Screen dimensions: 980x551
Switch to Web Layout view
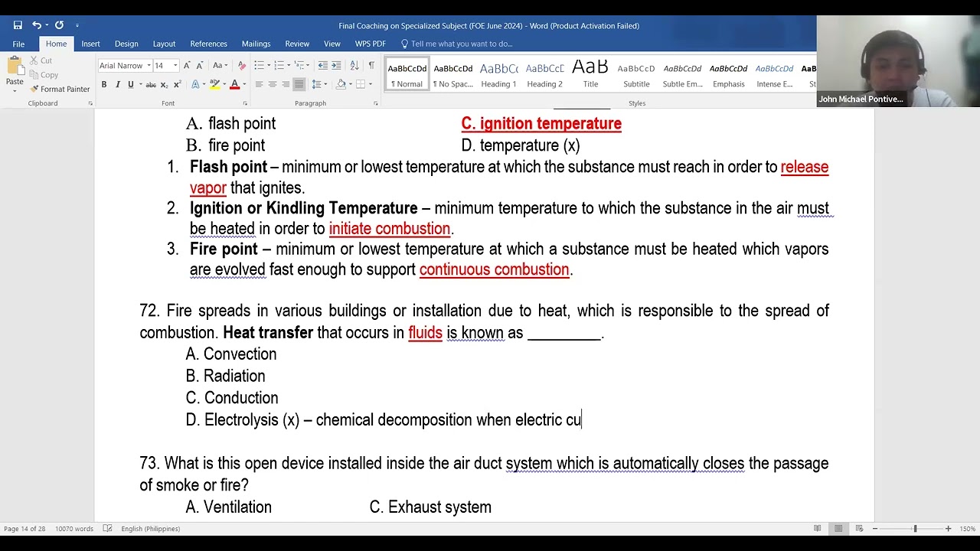pos(859,529)
